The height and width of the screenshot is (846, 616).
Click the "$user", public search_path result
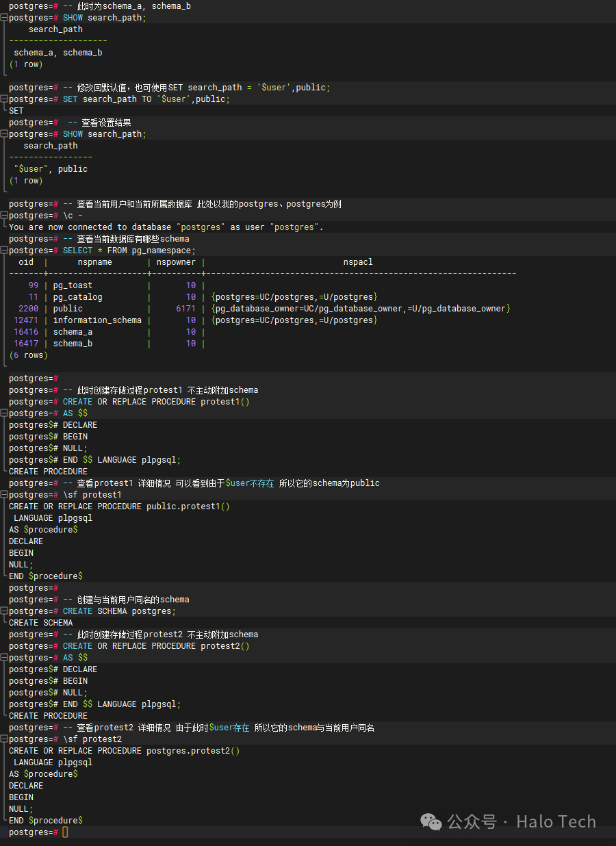(x=51, y=169)
